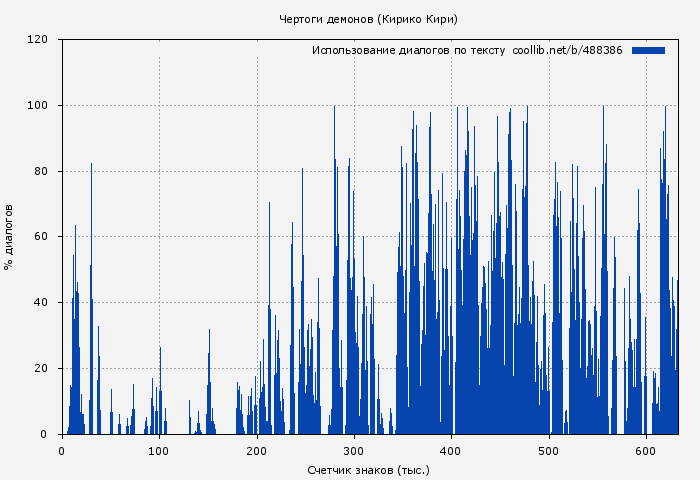The height and width of the screenshot is (480, 700).
Task: Click the x-axis tick label 100
Action: [159, 450]
